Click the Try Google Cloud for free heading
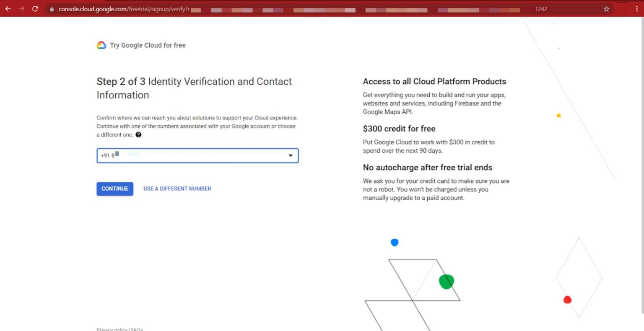 coord(147,45)
